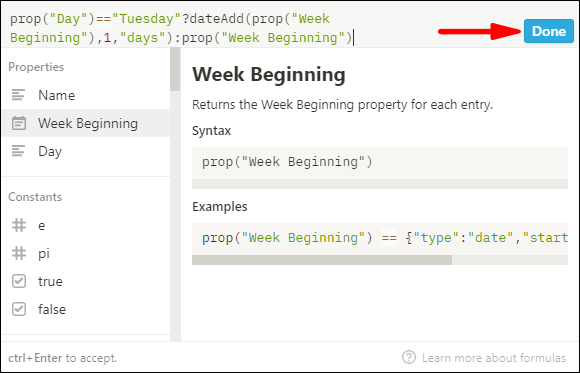Insert the false constant
This screenshot has height=373, width=580.
86,309
